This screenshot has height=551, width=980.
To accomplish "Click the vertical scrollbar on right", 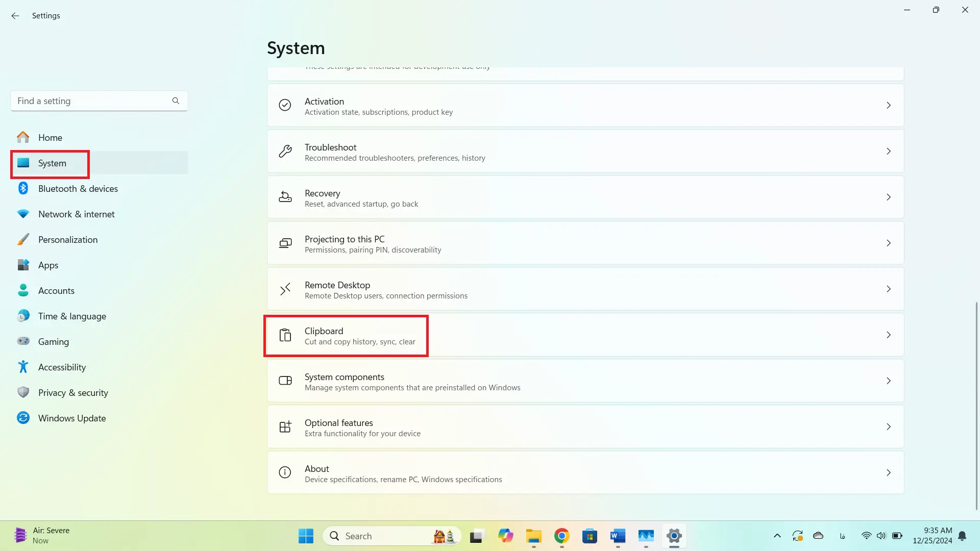I will coord(976,406).
